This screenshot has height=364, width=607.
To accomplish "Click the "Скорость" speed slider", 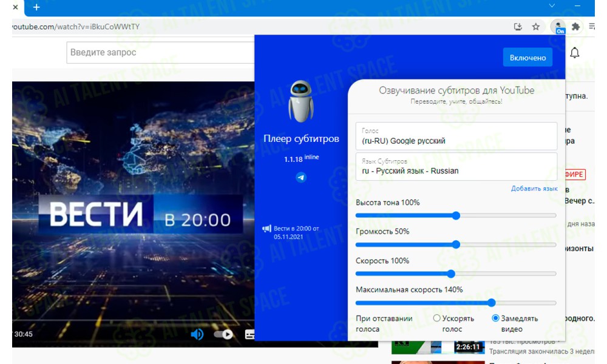I will (456, 274).
